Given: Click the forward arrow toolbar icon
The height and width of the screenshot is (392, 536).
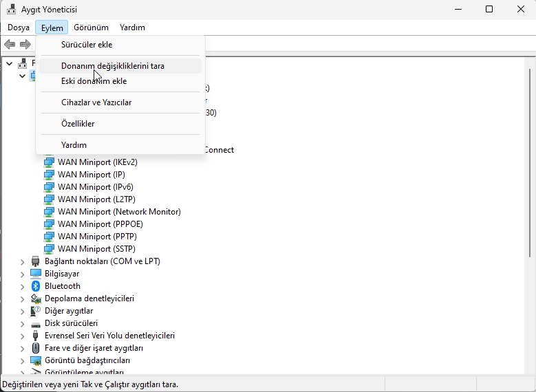Looking at the screenshot, I should 25,44.
